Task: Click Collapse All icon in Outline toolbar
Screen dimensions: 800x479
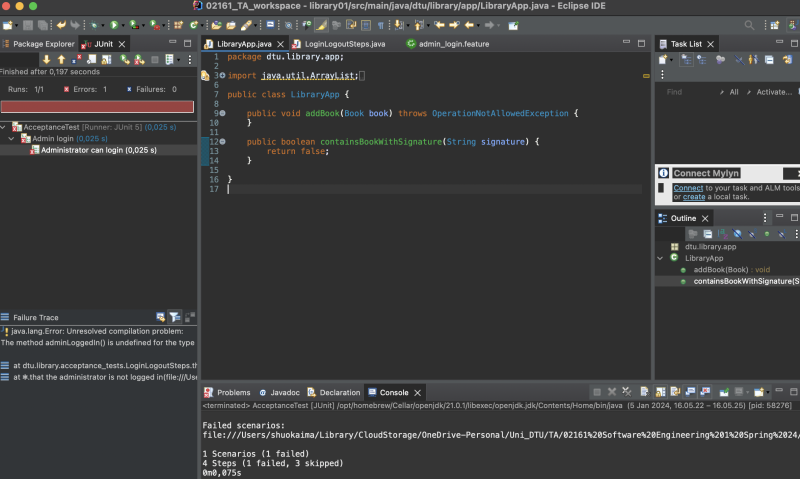Action: (708, 234)
